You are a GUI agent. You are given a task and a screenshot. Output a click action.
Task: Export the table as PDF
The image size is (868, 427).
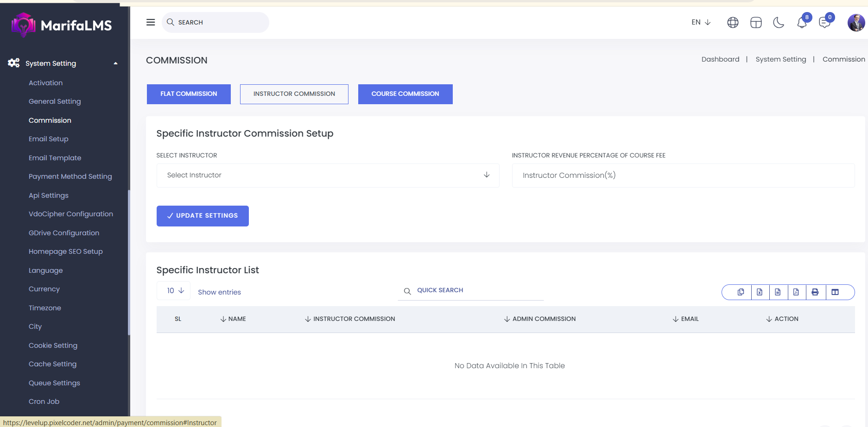coord(796,292)
